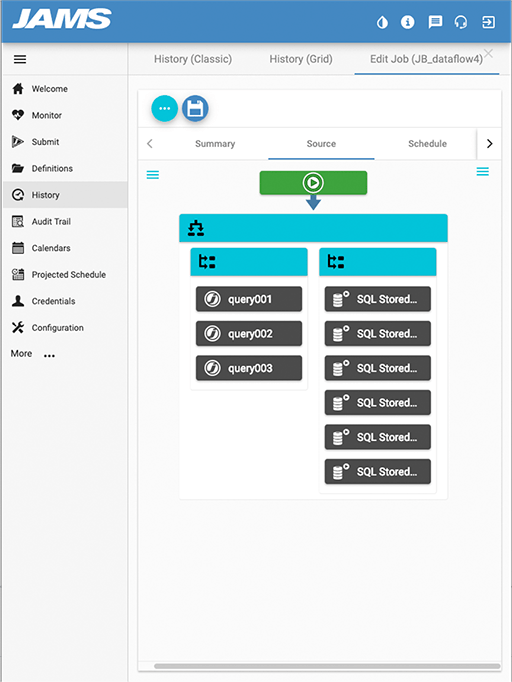The height and width of the screenshot is (682, 512).
Task: Open the Summary tab
Action: coord(215,144)
